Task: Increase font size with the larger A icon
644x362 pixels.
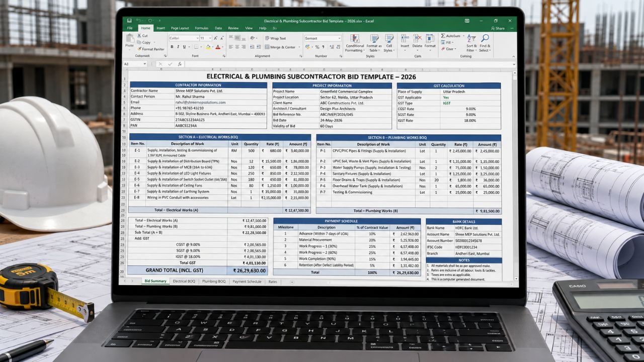Action: 215,38
